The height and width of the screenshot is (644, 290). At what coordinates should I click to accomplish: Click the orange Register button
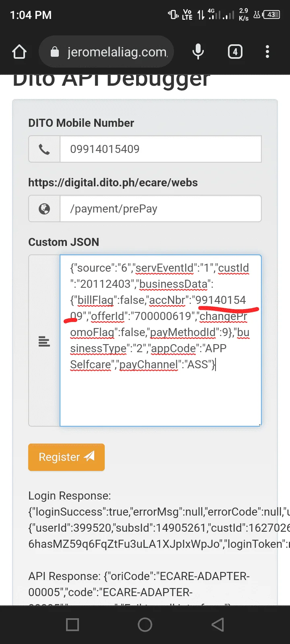click(66, 457)
